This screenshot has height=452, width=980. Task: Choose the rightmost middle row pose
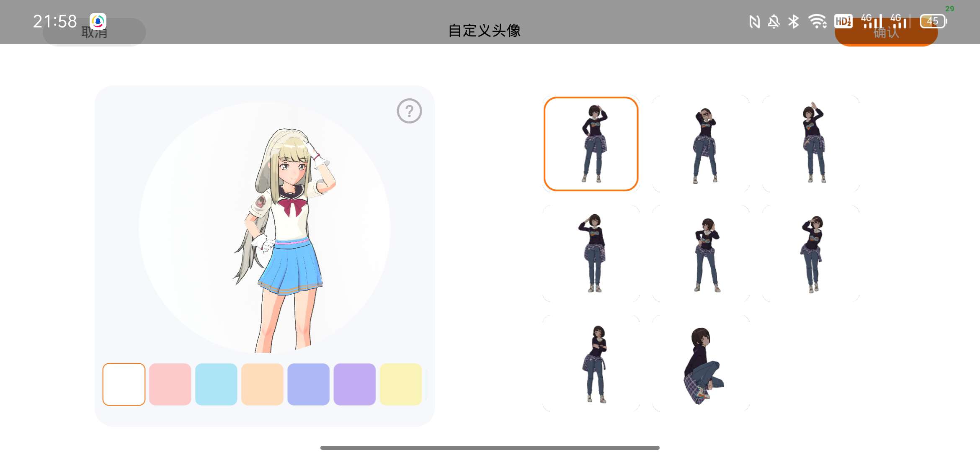pyautogui.click(x=811, y=254)
